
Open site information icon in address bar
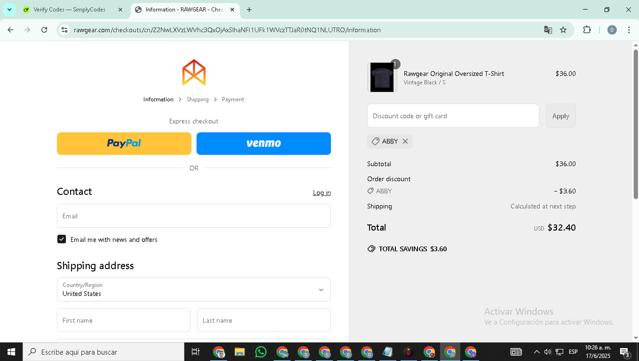click(x=64, y=30)
